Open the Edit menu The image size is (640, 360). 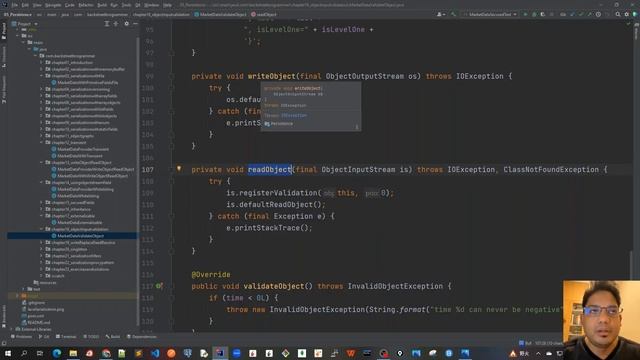tap(25, 5)
